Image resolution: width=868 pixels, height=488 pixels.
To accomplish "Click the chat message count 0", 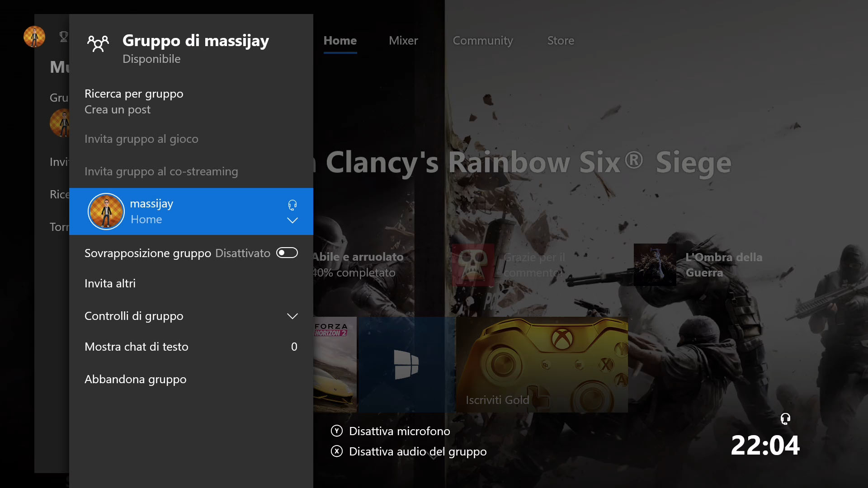I will 294,347.
